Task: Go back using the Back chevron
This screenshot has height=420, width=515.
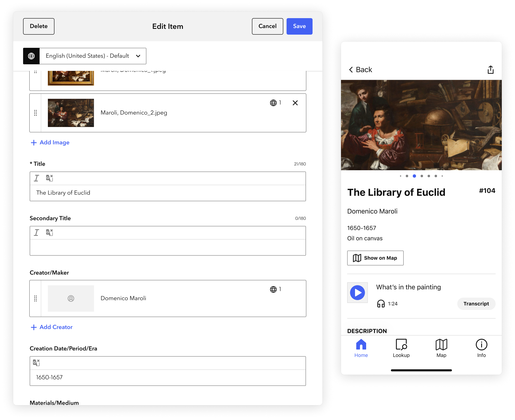Action: 351,70
